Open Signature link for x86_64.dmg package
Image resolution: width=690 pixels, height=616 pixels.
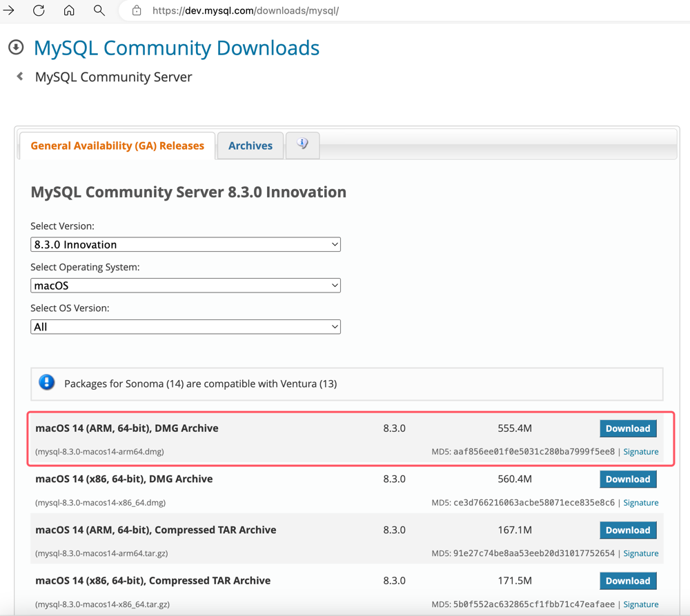point(641,502)
